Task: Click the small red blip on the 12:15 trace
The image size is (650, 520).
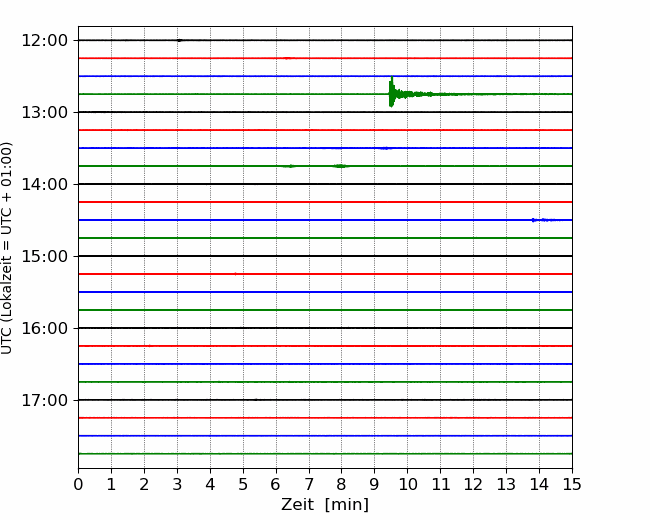Action: pyautogui.click(x=287, y=58)
